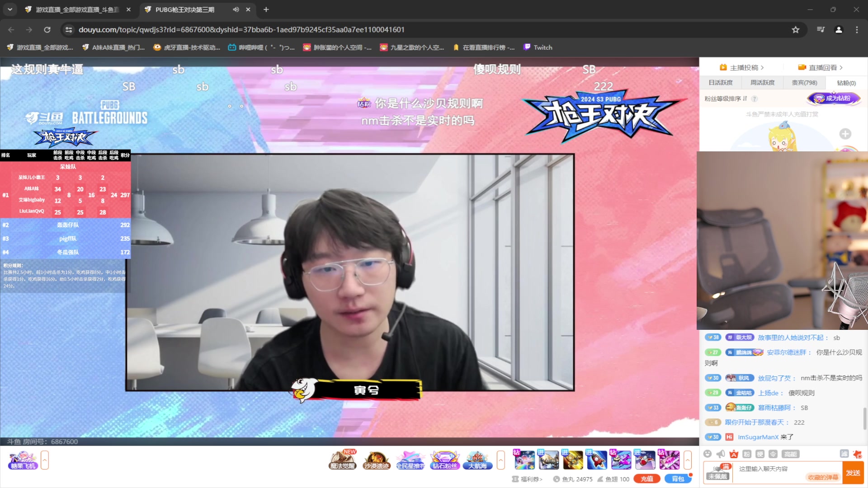Viewport: 868px width, 488px height.
Task: Toggle the 滤 danmaku filter
Action: coord(844,454)
